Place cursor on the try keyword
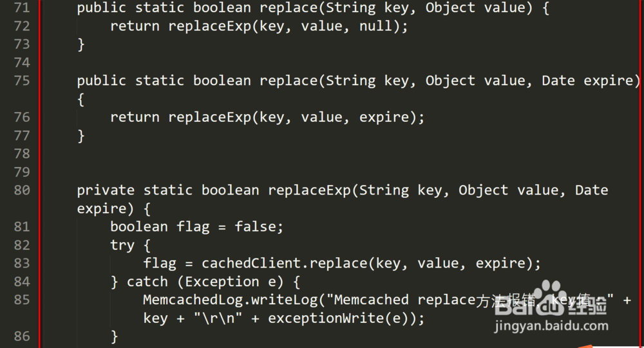The width and height of the screenshot is (644, 348). click(x=122, y=245)
